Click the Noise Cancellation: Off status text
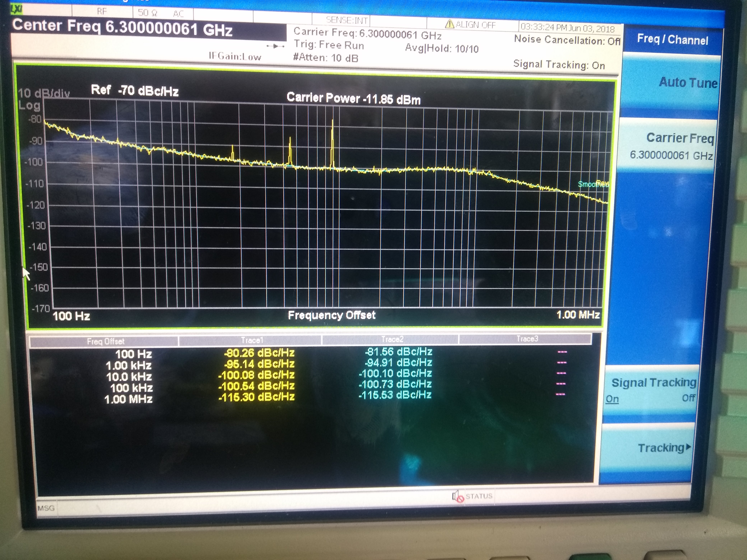Screen dimensions: 747x560 (x=567, y=40)
